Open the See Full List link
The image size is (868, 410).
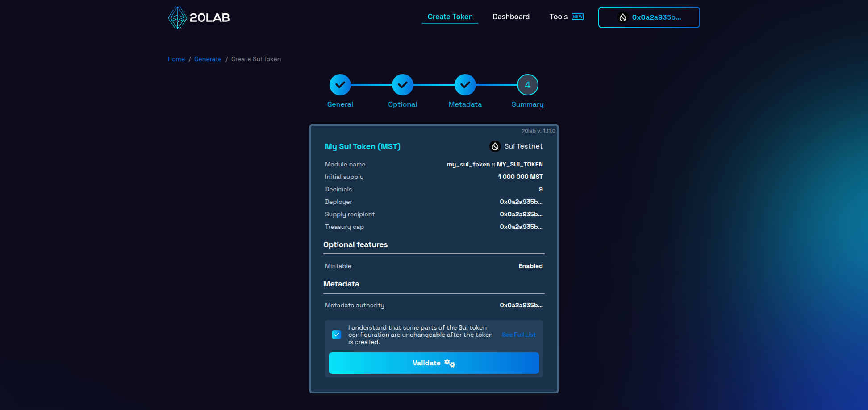(x=518, y=335)
